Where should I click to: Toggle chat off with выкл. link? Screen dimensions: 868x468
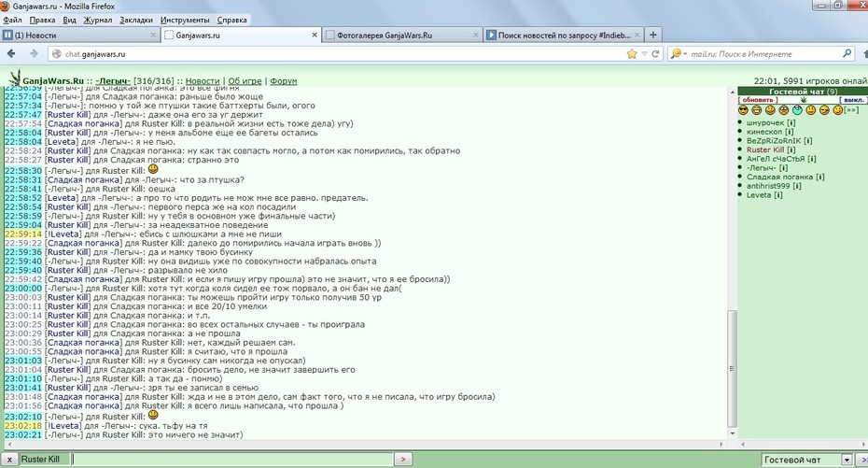852,100
